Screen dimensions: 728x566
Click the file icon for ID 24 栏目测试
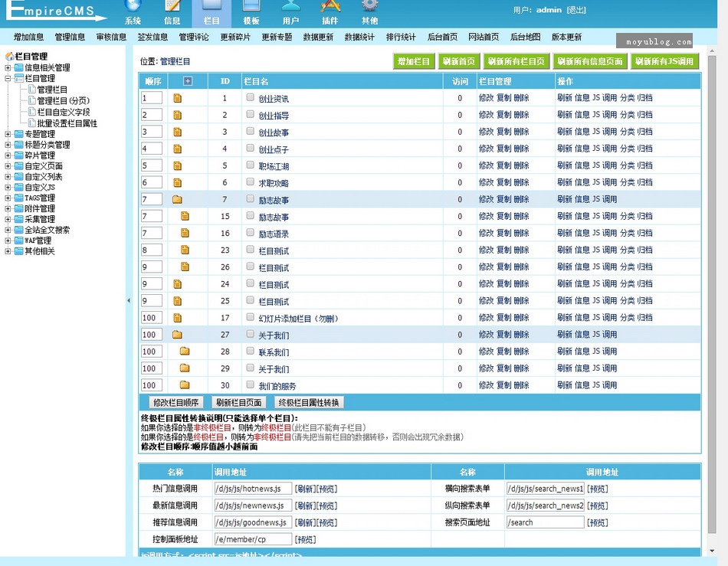(177, 284)
